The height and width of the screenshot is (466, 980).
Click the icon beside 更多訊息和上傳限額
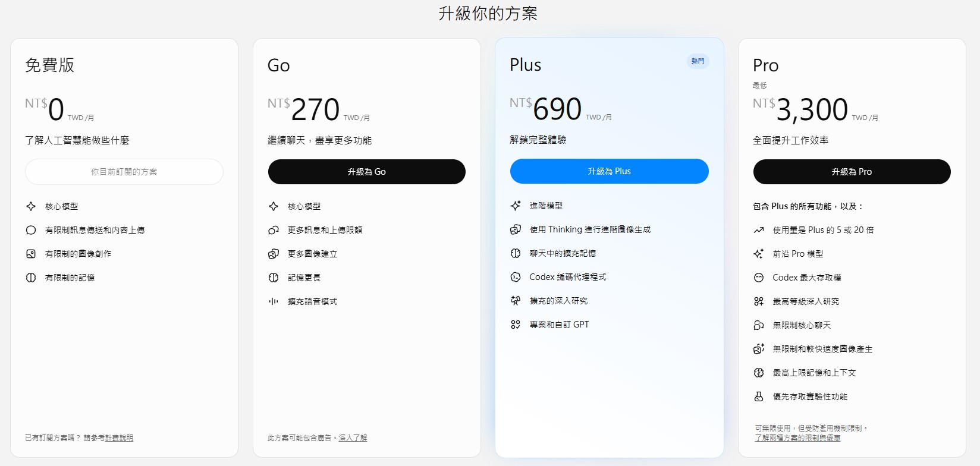[x=274, y=230]
